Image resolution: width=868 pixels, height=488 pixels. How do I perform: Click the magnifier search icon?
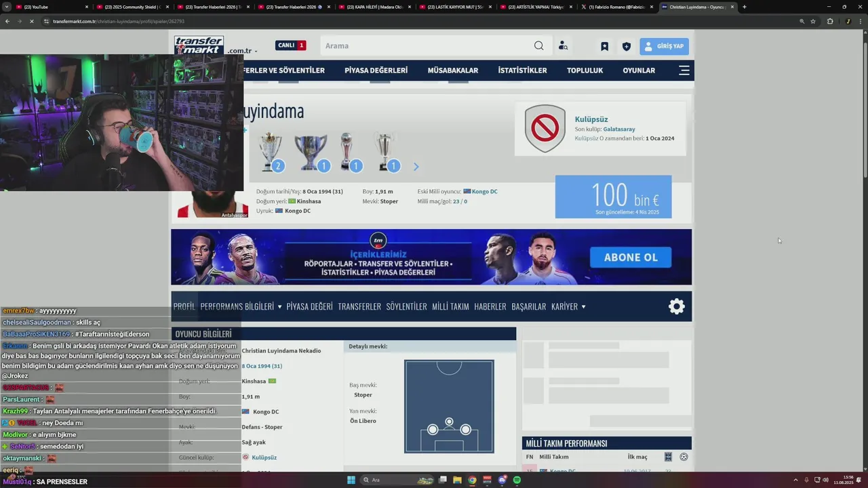click(538, 45)
